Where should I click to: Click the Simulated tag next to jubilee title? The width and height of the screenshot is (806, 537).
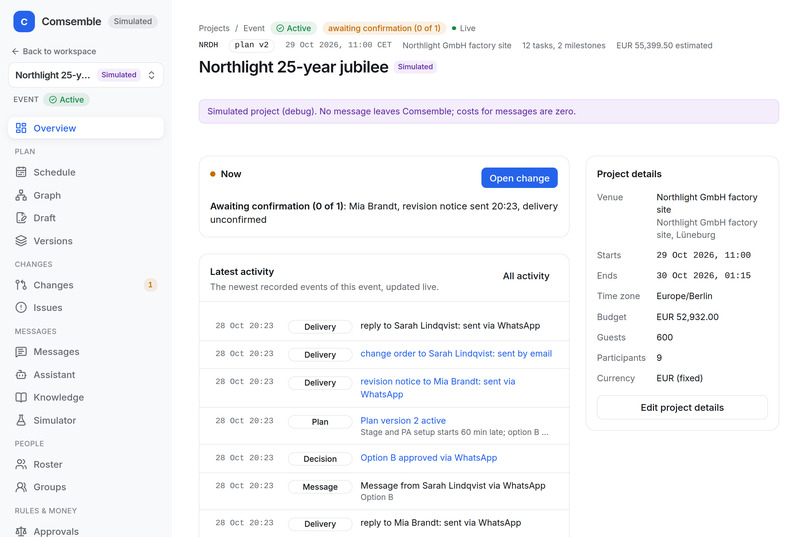415,67
